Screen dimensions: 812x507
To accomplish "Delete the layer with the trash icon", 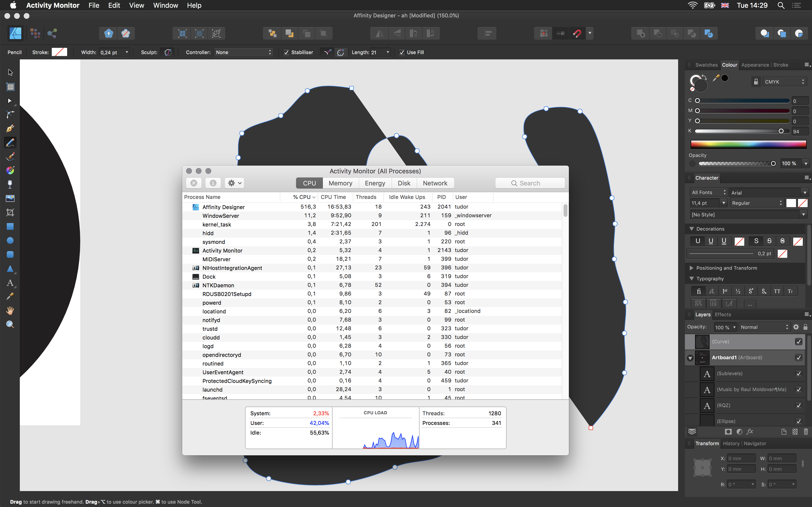I will pos(806,432).
